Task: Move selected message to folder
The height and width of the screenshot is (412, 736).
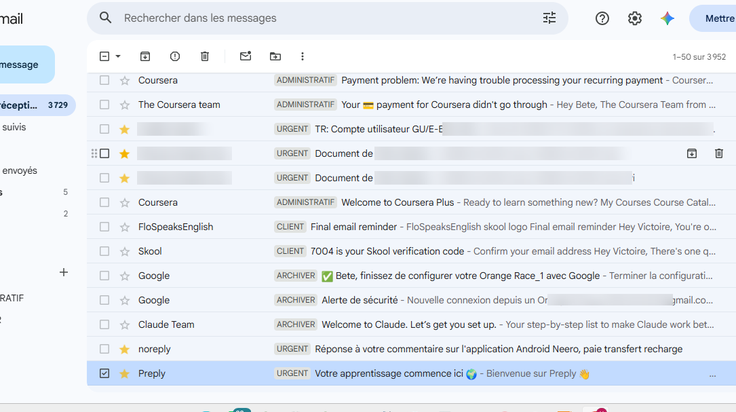Action: click(276, 56)
